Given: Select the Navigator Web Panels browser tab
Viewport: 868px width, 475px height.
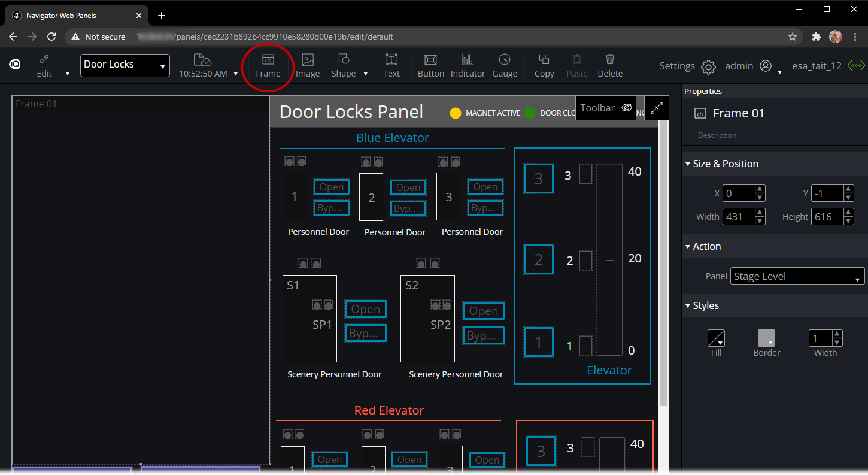Looking at the screenshot, I should coord(78,15).
